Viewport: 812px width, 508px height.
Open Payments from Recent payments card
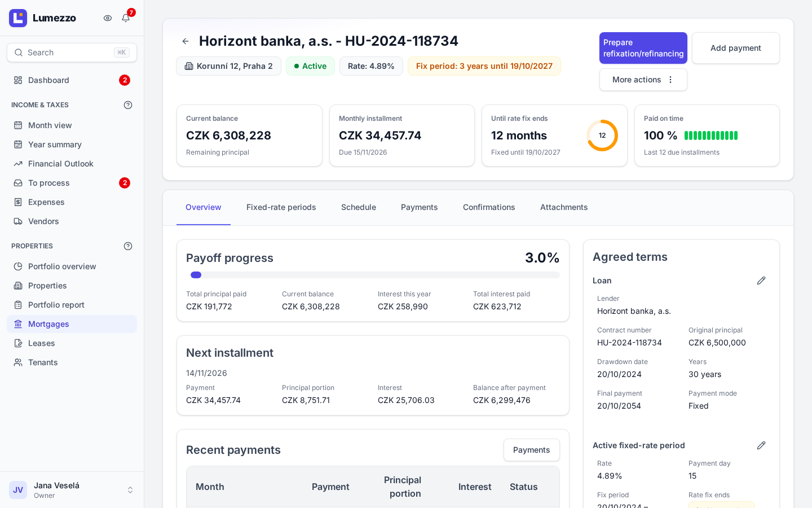click(532, 450)
